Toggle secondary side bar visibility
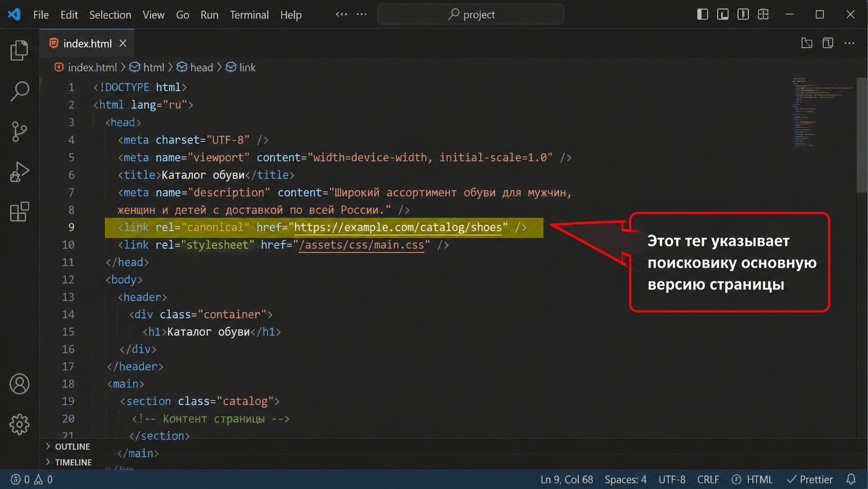 743,15
